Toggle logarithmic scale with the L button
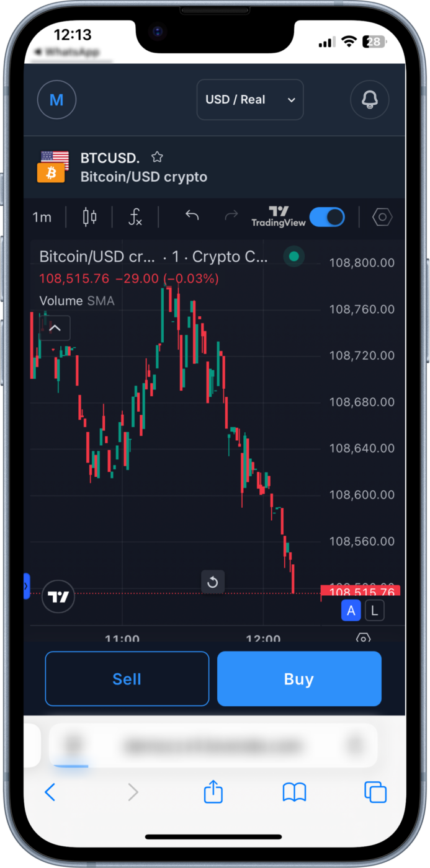Image resolution: width=430 pixels, height=868 pixels. click(374, 611)
